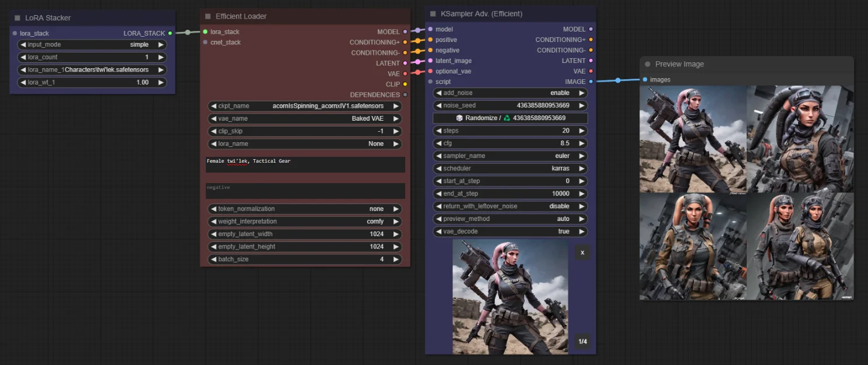Click the Efficient Loader node title
Screen dimensions: 868x365
click(241, 16)
